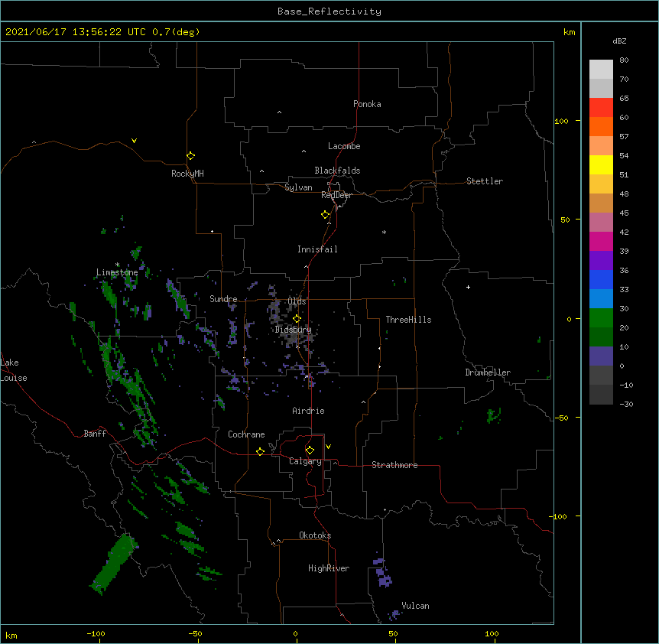Click the Limestone label on the map
The width and height of the screenshot is (659, 644).
(117, 272)
